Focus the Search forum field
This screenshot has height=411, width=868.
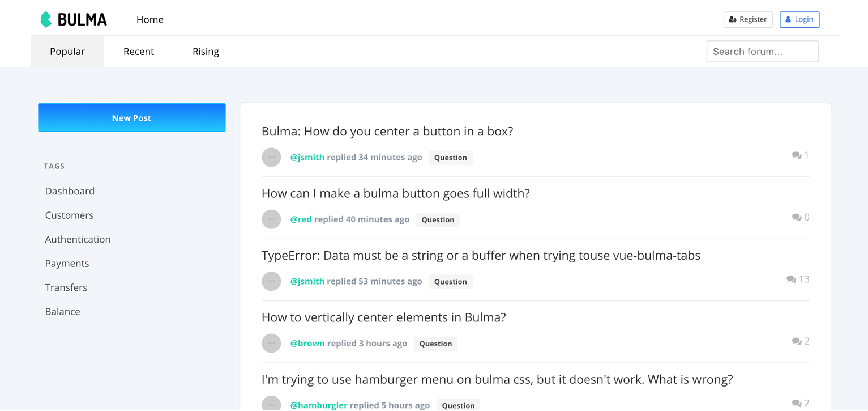click(x=762, y=52)
